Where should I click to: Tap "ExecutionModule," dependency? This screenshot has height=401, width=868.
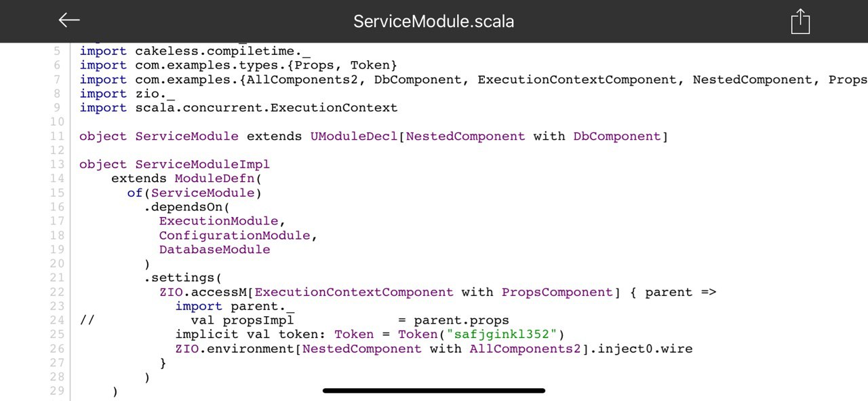point(222,221)
